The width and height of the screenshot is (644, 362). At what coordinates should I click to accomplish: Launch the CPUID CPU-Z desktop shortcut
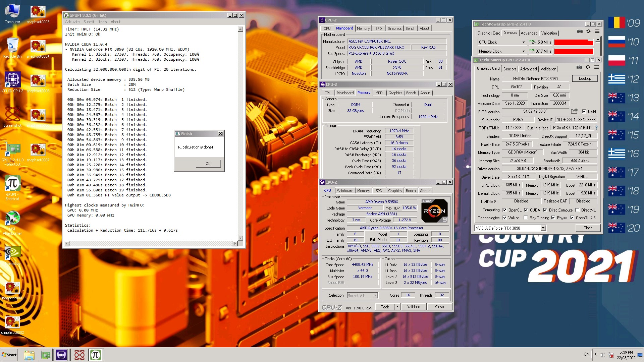12,82
